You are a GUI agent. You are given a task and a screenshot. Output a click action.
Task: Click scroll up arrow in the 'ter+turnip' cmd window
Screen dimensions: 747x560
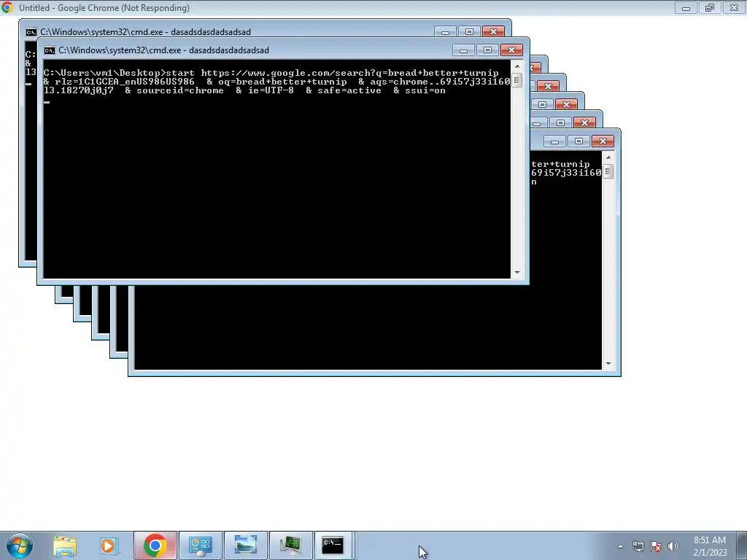[608, 157]
